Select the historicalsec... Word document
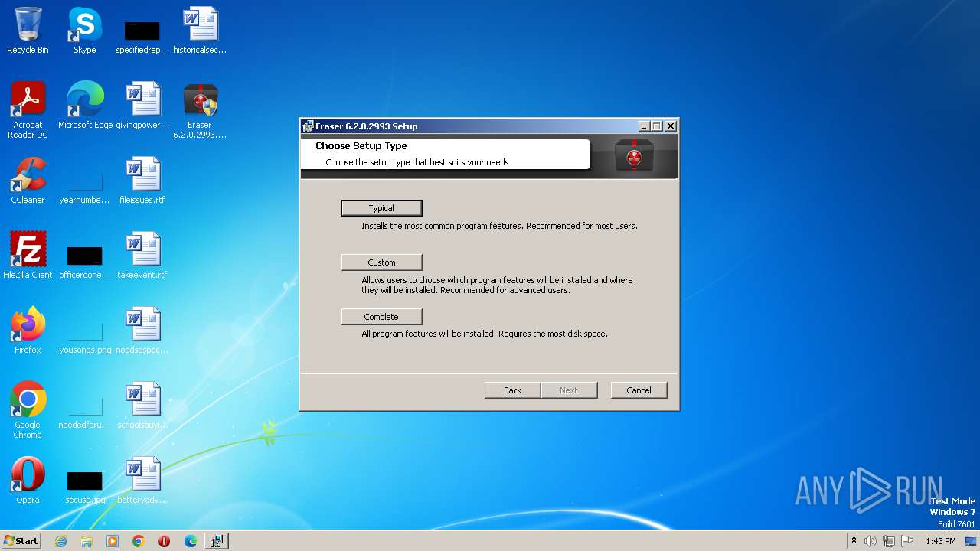The image size is (980, 551). (200, 31)
